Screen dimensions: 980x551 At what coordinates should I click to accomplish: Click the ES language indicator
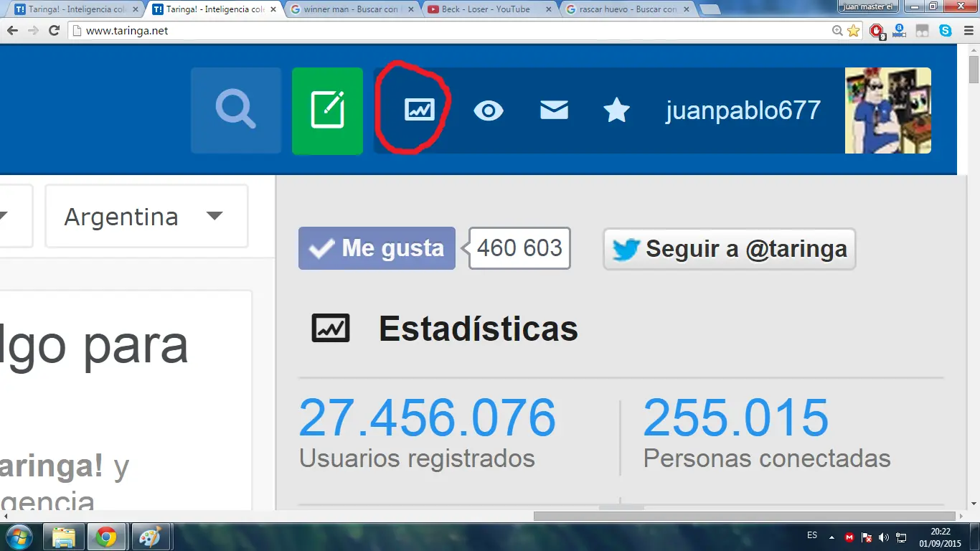point(812,535)
